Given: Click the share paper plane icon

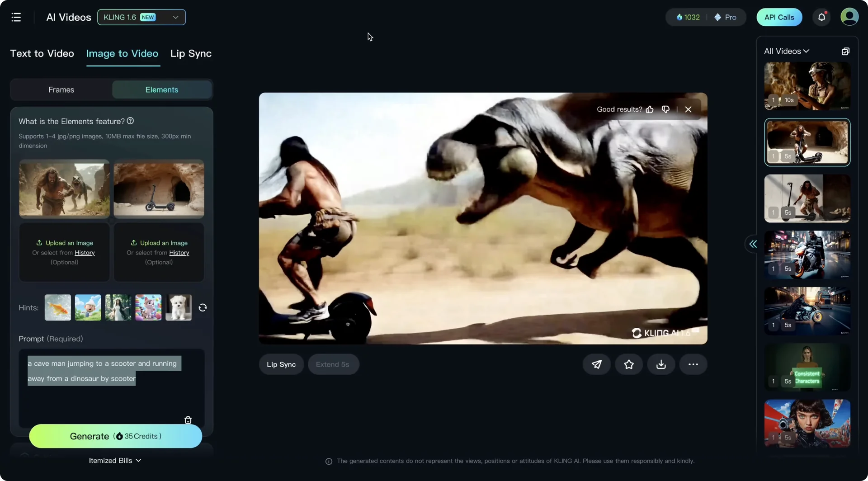Looking at the screenshot, I should (x=596, y=364).
